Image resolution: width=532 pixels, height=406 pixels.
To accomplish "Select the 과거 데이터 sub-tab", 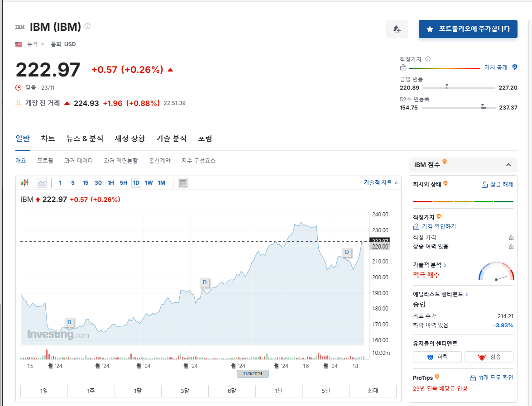I will coord(78,161).
